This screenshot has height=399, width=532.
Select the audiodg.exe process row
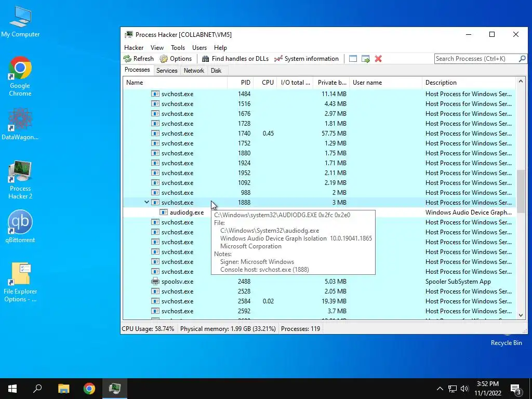320,212
